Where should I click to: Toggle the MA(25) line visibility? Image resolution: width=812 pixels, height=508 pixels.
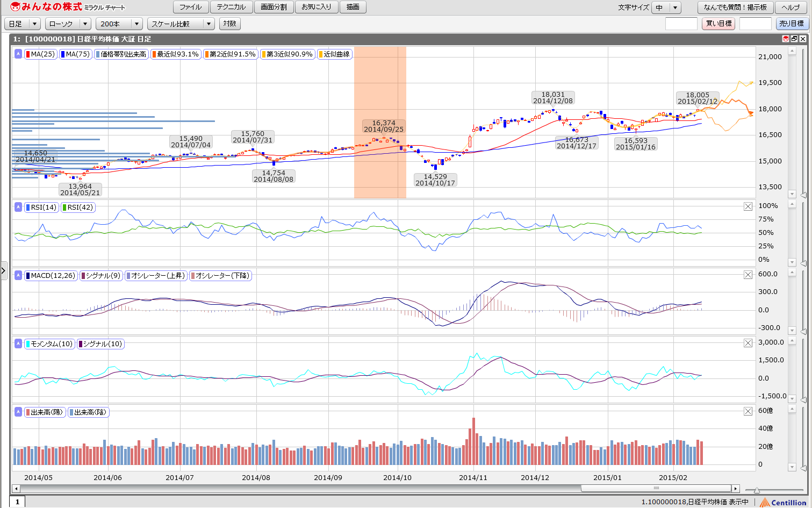41,54
